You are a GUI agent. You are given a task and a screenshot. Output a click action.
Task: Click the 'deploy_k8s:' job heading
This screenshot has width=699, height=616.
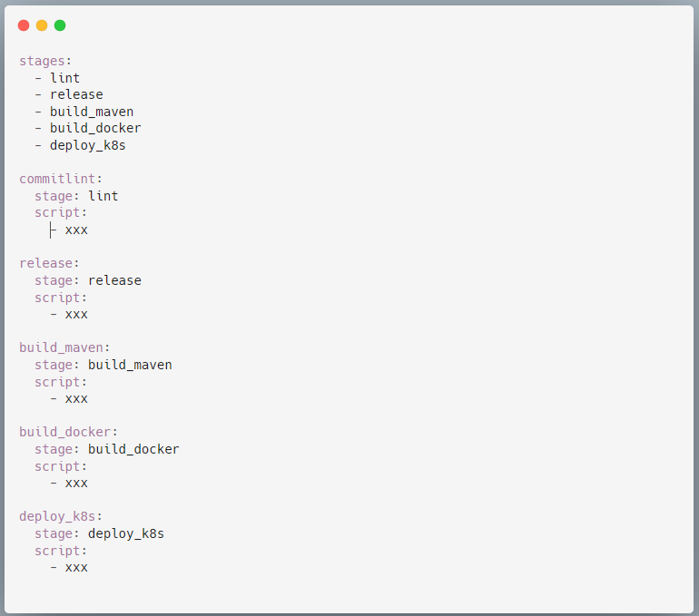61,517
